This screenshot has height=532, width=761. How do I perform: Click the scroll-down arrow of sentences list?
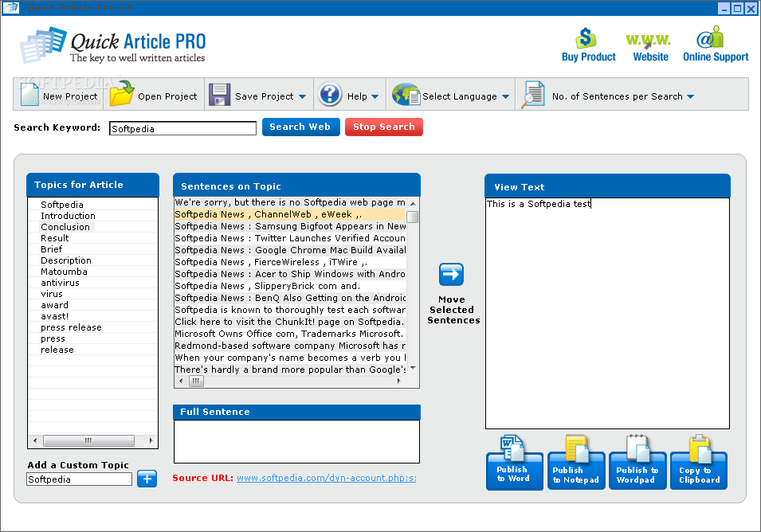pos(413,368)
